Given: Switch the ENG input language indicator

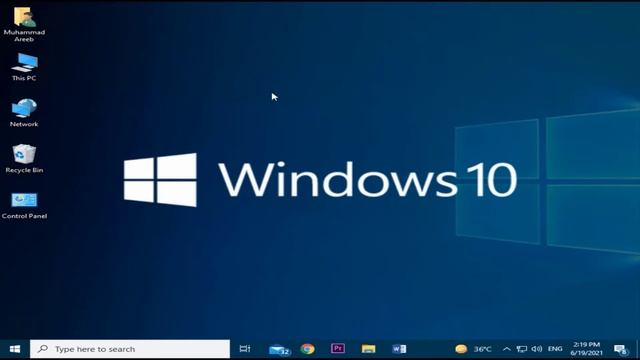Looking at the screenshot, I should pos(555,349).
